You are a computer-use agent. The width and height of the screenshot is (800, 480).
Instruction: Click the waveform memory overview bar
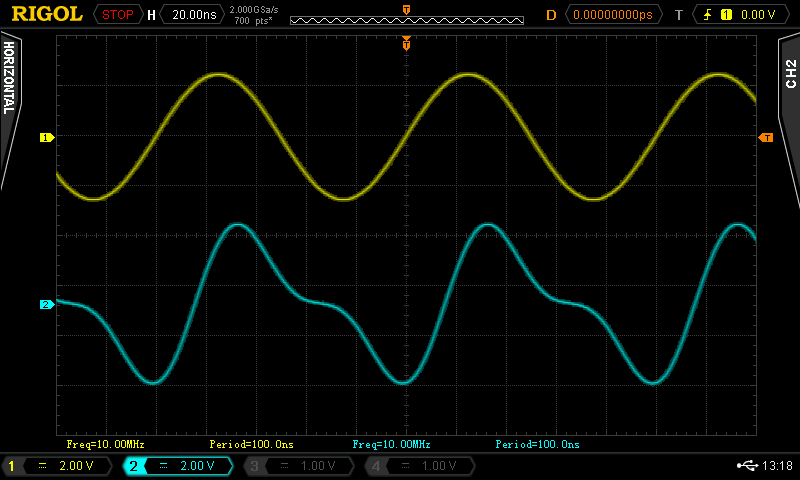pos(407,20)
